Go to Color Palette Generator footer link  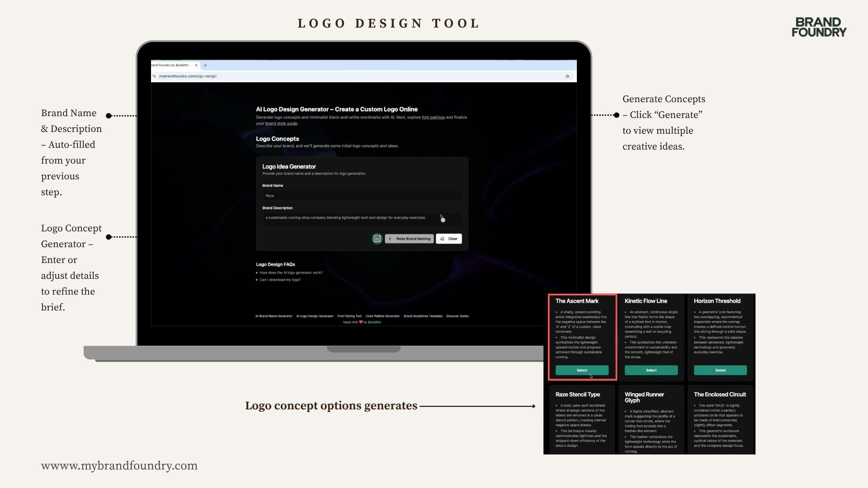tap(382, 316)
